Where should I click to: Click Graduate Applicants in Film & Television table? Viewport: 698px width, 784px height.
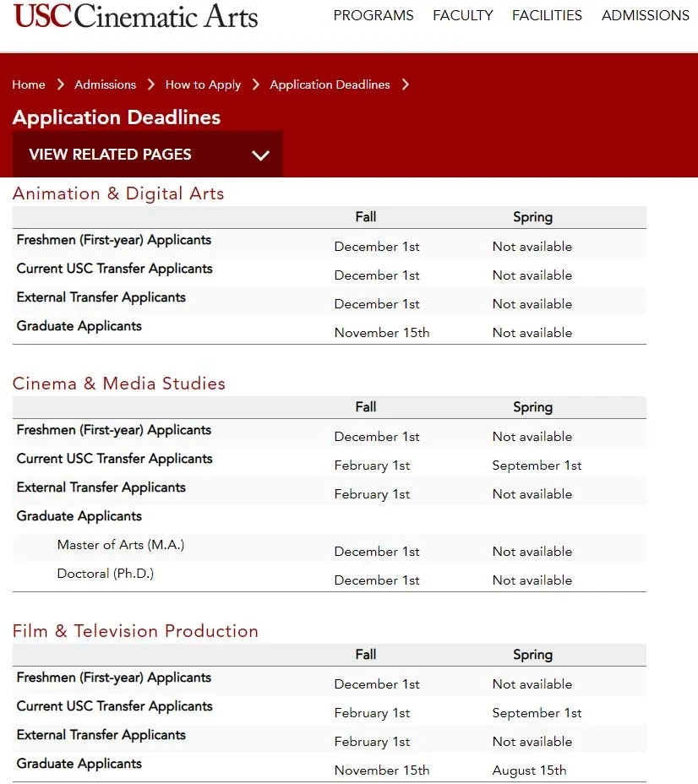(79, 764)
